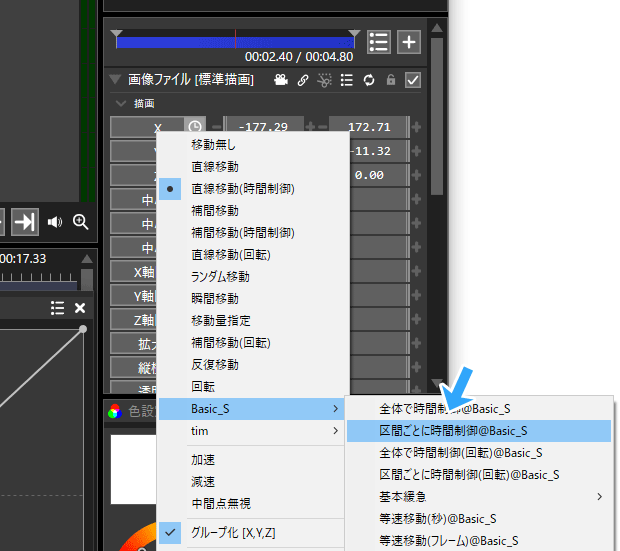The height and width of the screenshot is (551, 620).
Task: Select 等速移動(フレーム)@Basic_S
Action: [479, 541]
